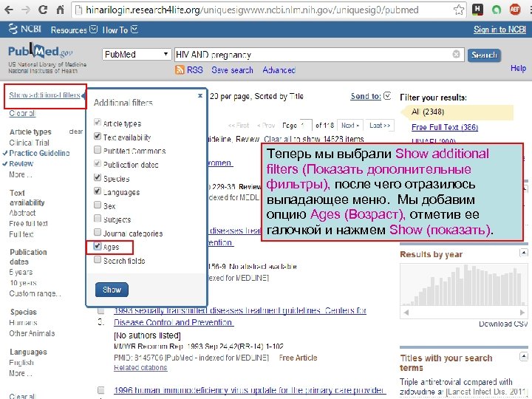This screenshot has width=532, height=399.
Task: Expand the How To menu
Action: [120, 30]
